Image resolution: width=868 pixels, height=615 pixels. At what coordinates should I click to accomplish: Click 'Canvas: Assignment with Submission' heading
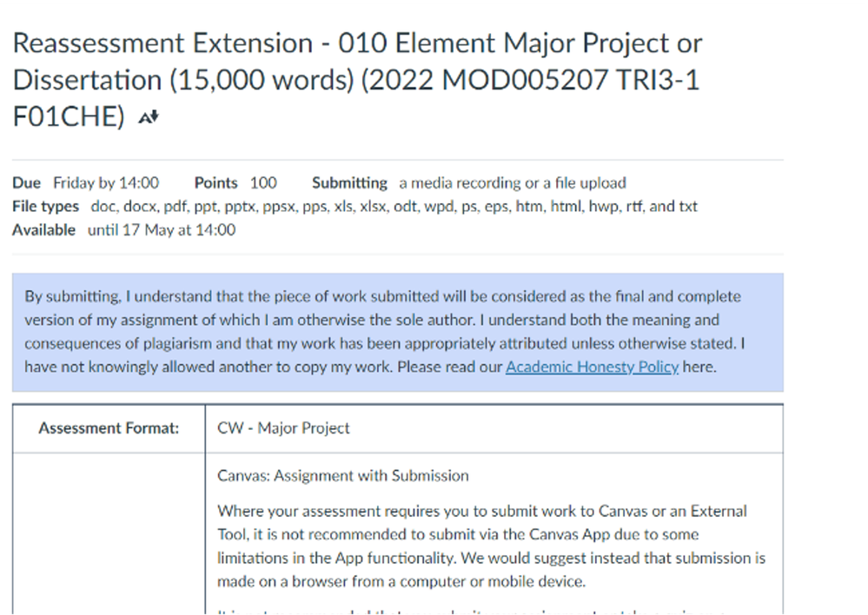tap(342, 476)
